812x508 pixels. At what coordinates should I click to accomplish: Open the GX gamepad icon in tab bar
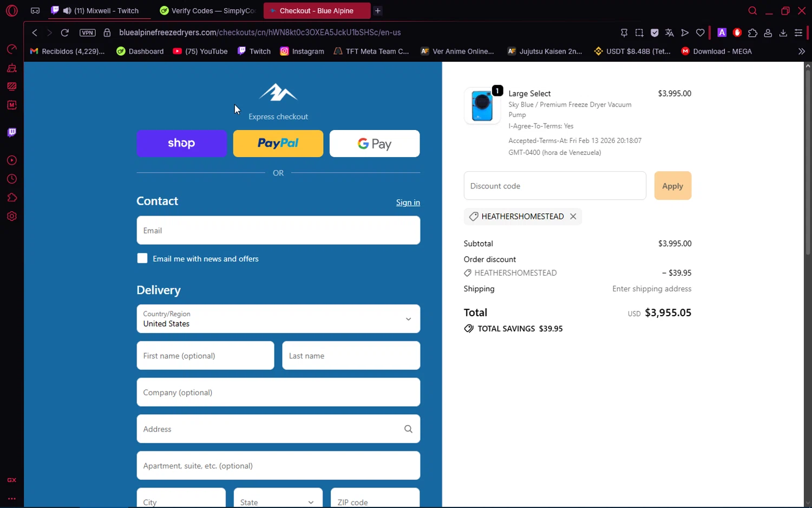[x=35, y=11]
